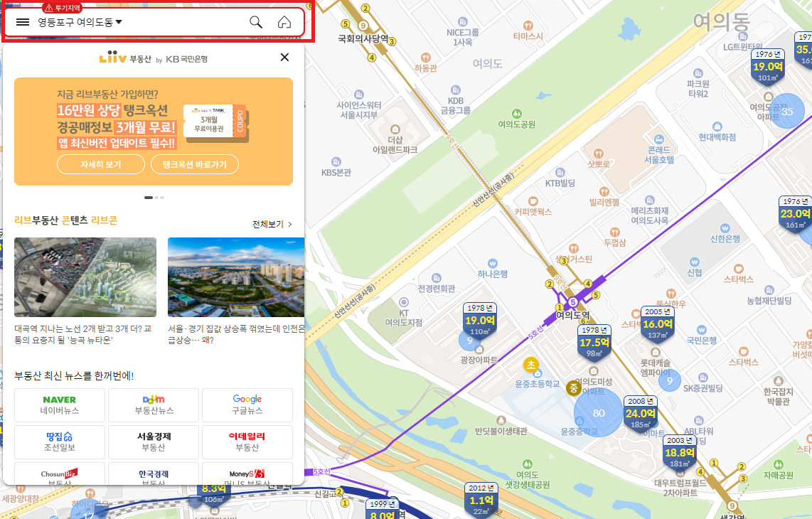Open 땅집GO 조선일보 link
Screen dimensions: 812x519
click(x=60, y=442)
